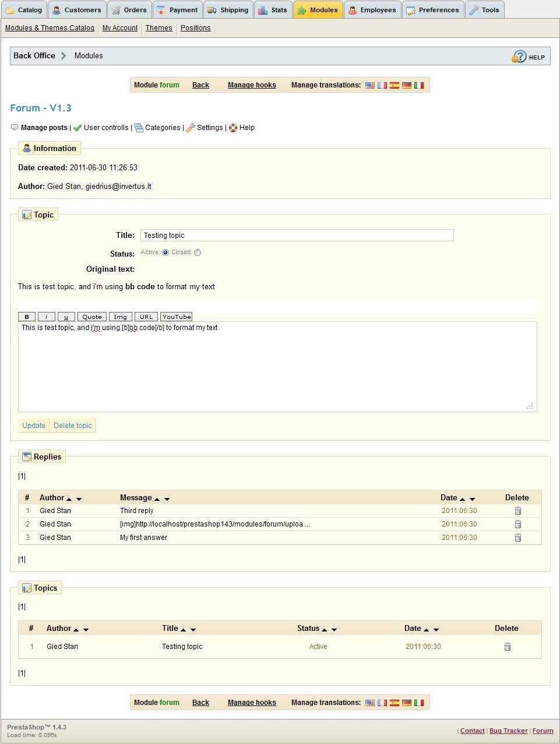Sort topics by Status ascending arrow
The width and height of the screenshot is (560, 744).
325,630
